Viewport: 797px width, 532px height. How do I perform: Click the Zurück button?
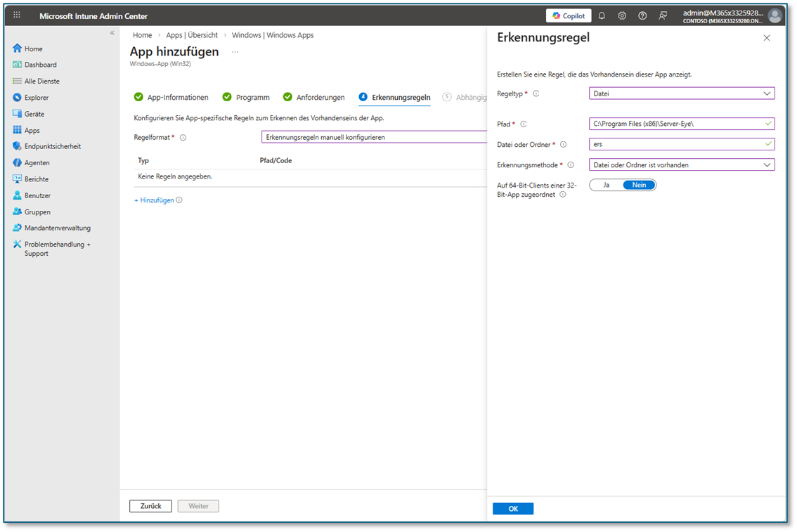pyautogui.click(x=150, y=506)
